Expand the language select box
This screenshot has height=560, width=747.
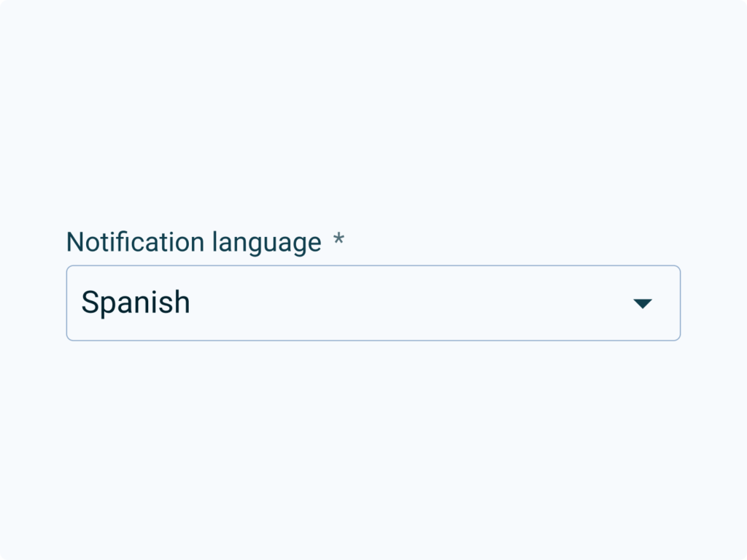(373, 303)
